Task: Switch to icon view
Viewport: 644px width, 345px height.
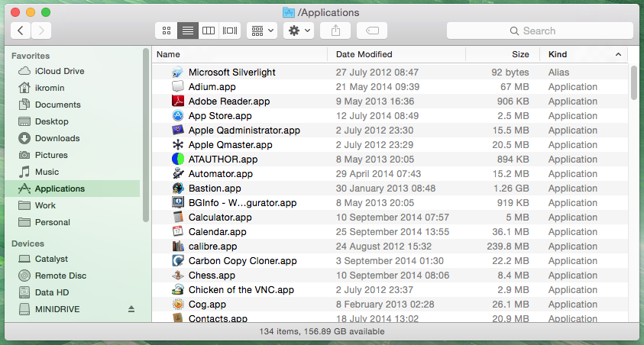Action: (x=167, y=31)
